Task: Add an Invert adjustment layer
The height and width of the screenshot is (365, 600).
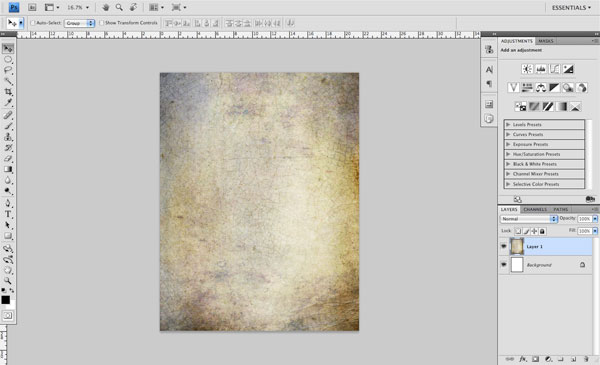Action: 520,107
